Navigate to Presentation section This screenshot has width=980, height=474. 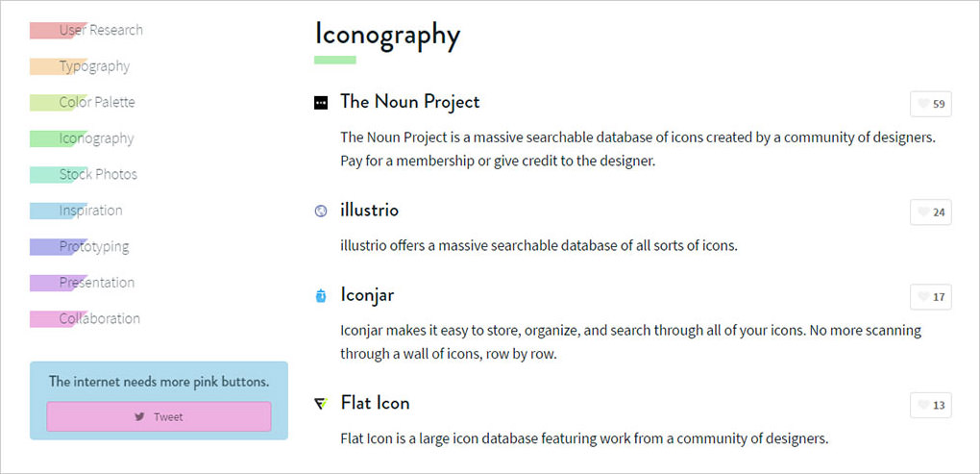pyautogui.click(x=96, y=283)
